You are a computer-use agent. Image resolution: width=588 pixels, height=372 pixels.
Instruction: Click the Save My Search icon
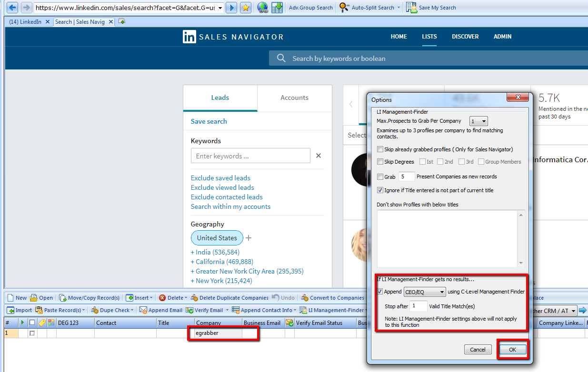tap(411, 8)
